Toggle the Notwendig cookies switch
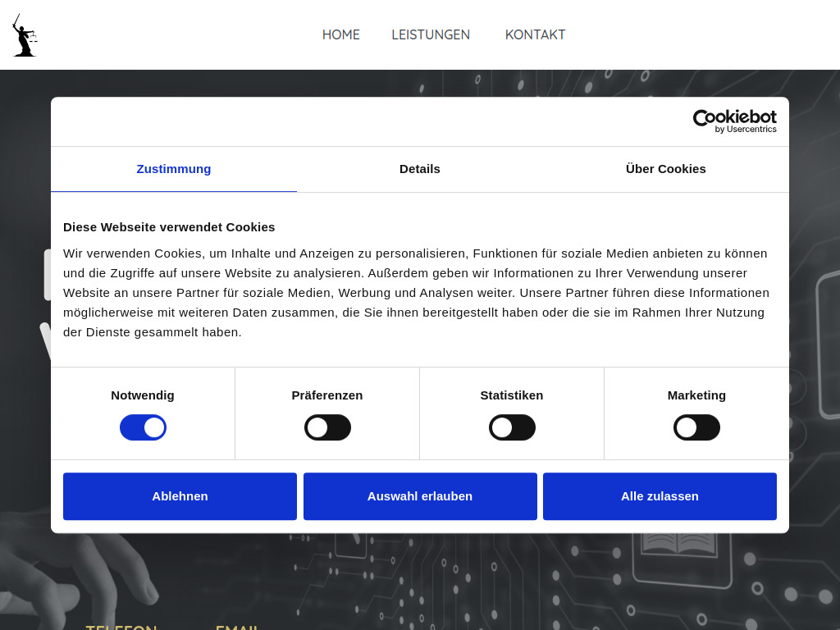The height and width of the screenshot is (630, 840). [143, 427]
